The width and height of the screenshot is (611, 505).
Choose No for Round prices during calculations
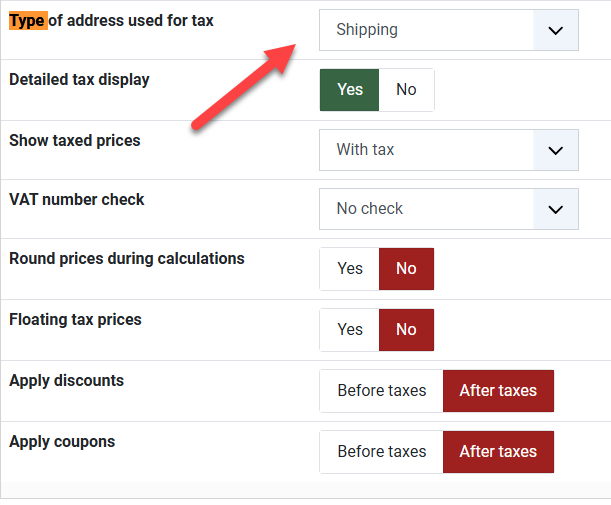pyautogui.click(x=406, y=269)
